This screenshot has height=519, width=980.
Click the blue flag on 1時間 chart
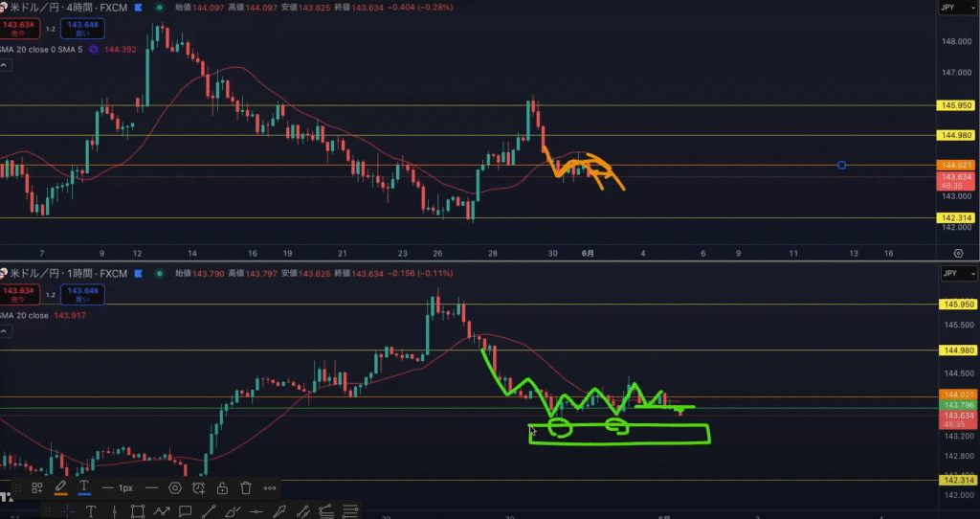[138, 274]
